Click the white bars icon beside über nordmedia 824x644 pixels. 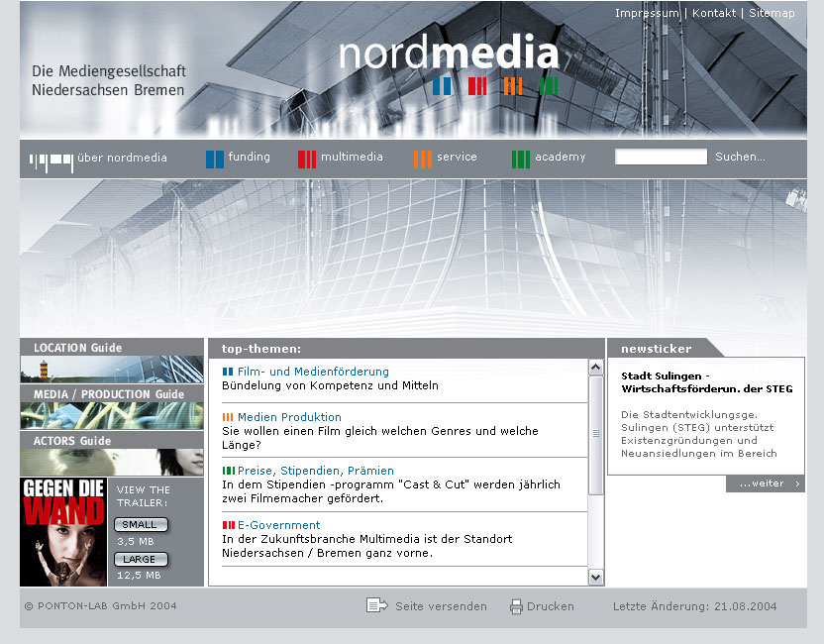point(51,162)
